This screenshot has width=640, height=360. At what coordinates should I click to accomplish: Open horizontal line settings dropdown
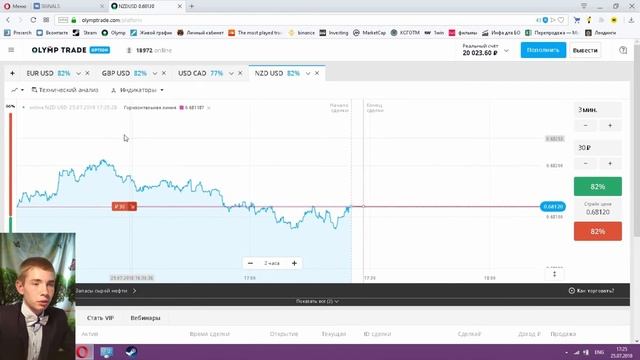pos(209,108)
